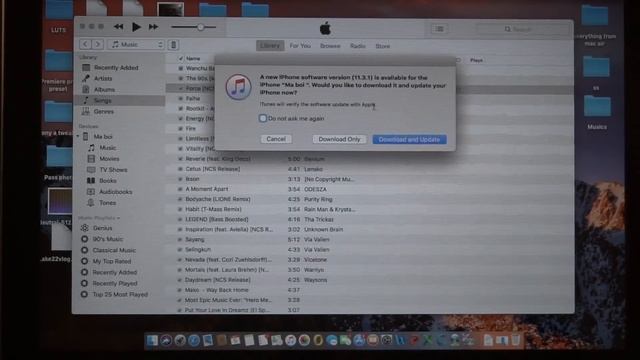Open the 90's Music smart playlist
The width and height of the screenshot is (640, 360).
click(107, 239)
